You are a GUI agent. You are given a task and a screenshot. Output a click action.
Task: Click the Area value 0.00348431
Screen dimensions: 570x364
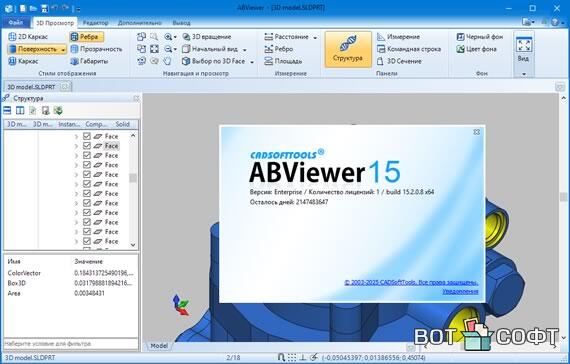point(89,293)
